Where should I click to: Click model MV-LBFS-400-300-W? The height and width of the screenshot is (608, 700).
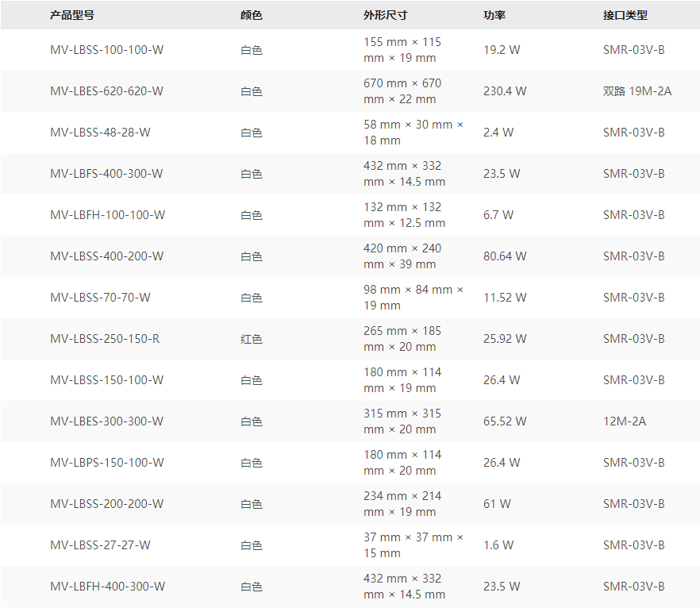106,174
